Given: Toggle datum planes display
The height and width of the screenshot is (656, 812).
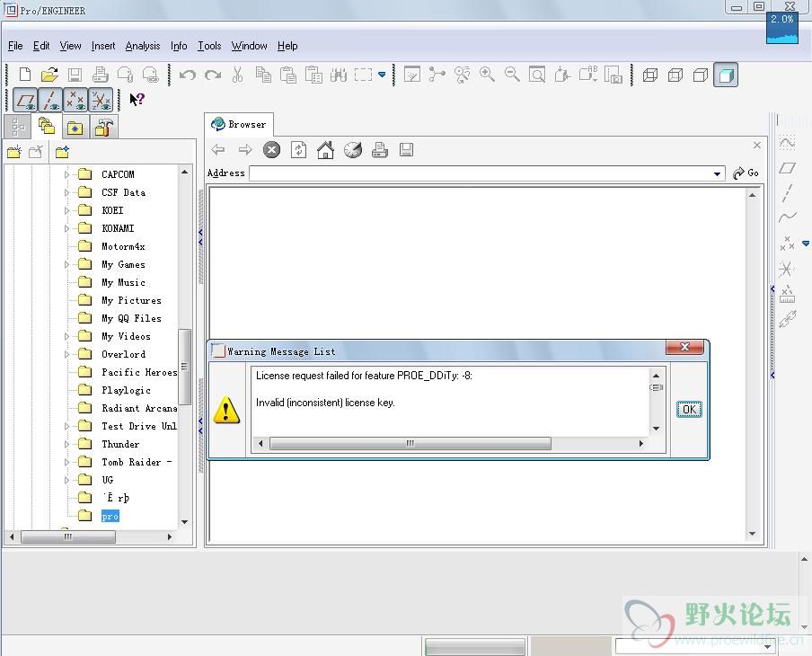Looking at the screenshot, I should pos(25,100).
